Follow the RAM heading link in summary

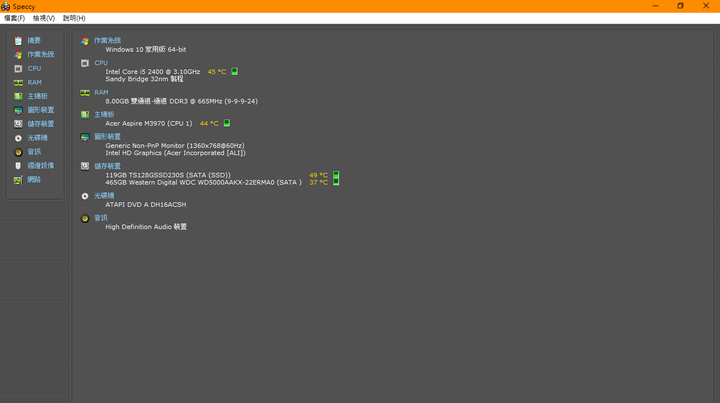click(101, 92)
